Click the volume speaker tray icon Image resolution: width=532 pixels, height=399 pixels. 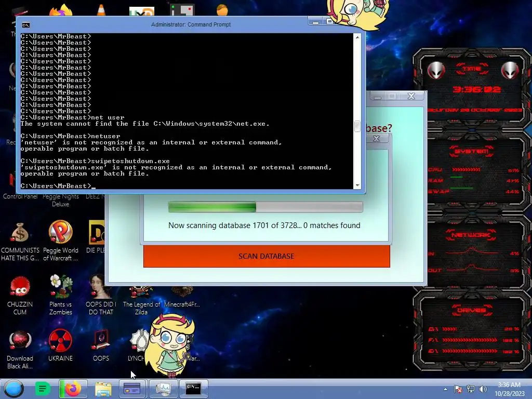pos(483,389)
